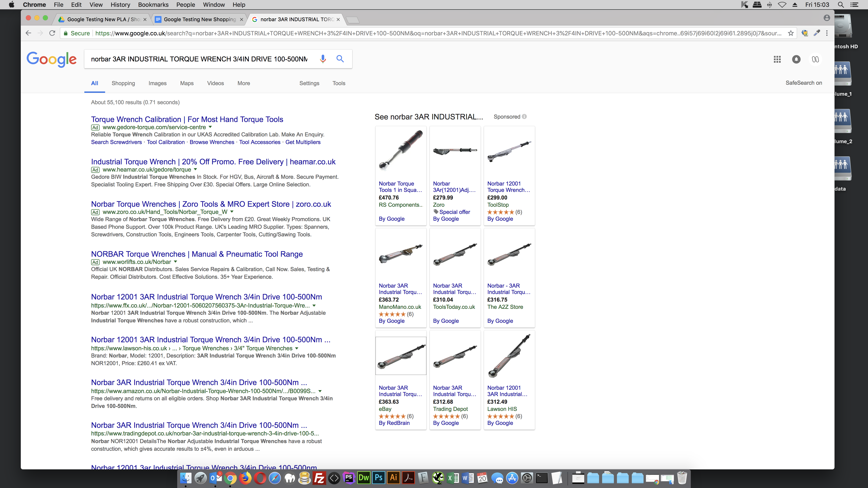Image resolution: width=868 pixels, height=488 pixels.
Task: Close the norbar 3AR search tab
Action: [x=338, y=19]
